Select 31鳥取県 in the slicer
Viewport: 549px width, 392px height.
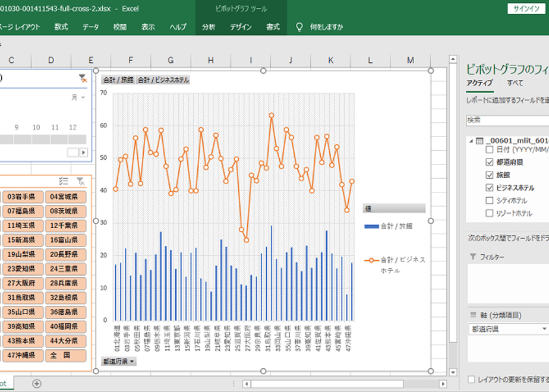(23, 298)
